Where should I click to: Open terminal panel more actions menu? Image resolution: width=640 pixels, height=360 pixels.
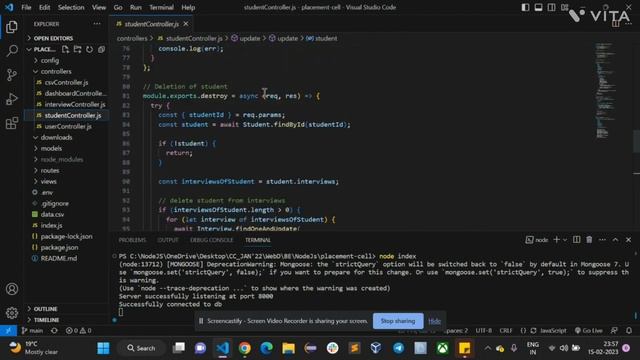pos(602,240)
